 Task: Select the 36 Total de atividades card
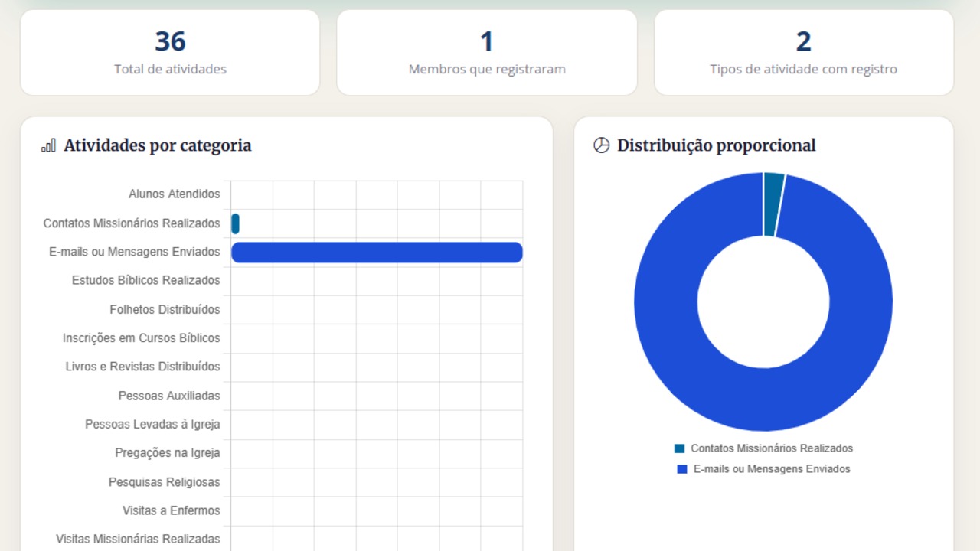170,53
